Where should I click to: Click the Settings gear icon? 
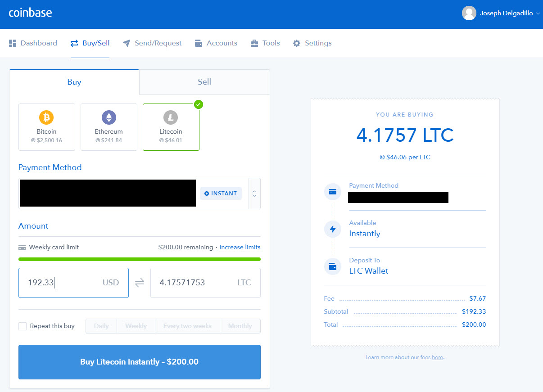click(297, 43)
